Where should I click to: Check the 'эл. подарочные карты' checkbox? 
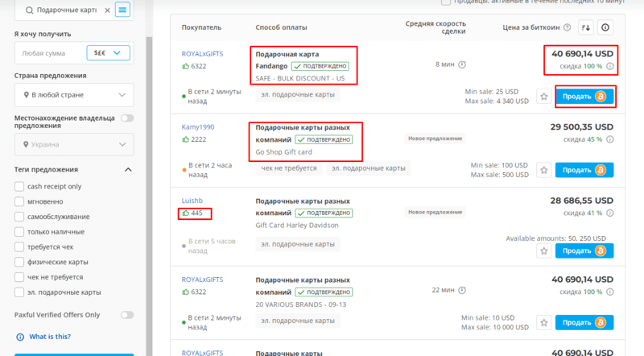[x=19, y=292]
